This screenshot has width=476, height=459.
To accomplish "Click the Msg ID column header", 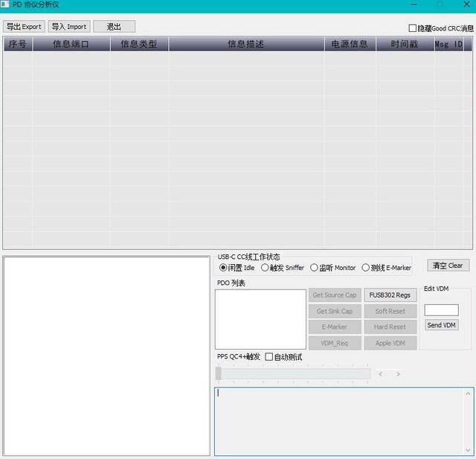I will [x=449, y=44].
